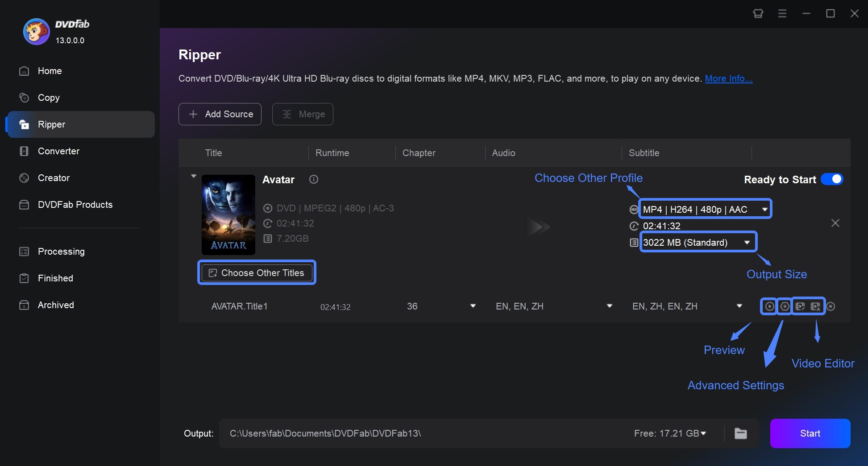Click the output path field
Image resolution: width=868 pixels, height=466 pixels.
click(402, 433)
